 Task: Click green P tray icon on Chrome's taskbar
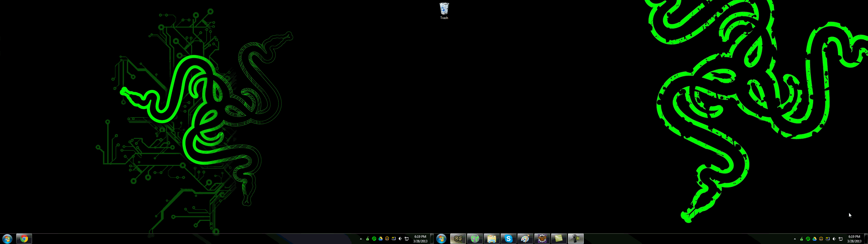click(x=374, y=239)
